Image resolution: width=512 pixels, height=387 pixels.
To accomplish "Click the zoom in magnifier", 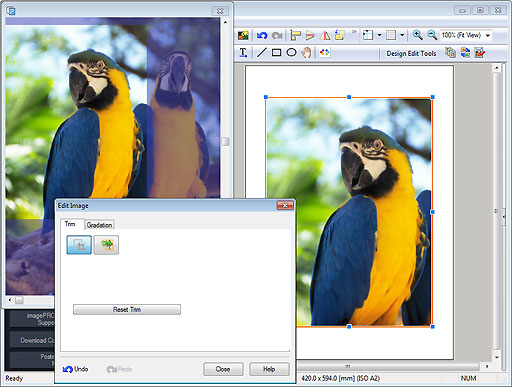I will (x=417, y=35).
